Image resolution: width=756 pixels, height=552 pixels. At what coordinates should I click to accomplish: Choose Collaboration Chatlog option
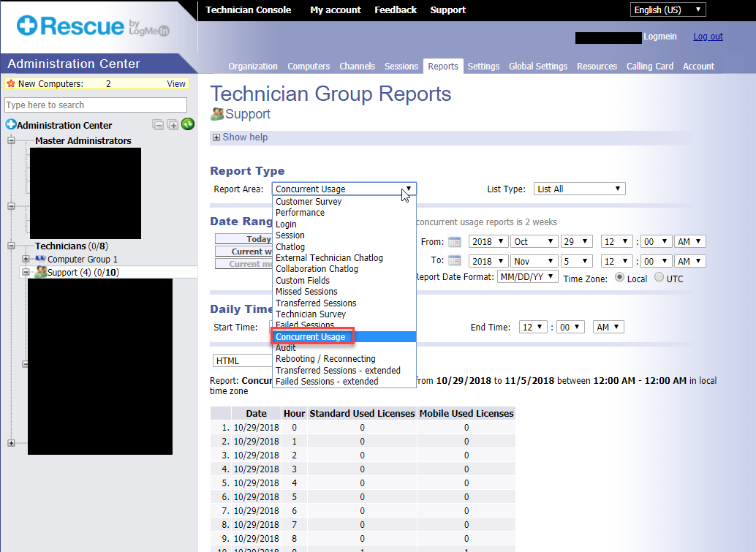coord(344,269)
